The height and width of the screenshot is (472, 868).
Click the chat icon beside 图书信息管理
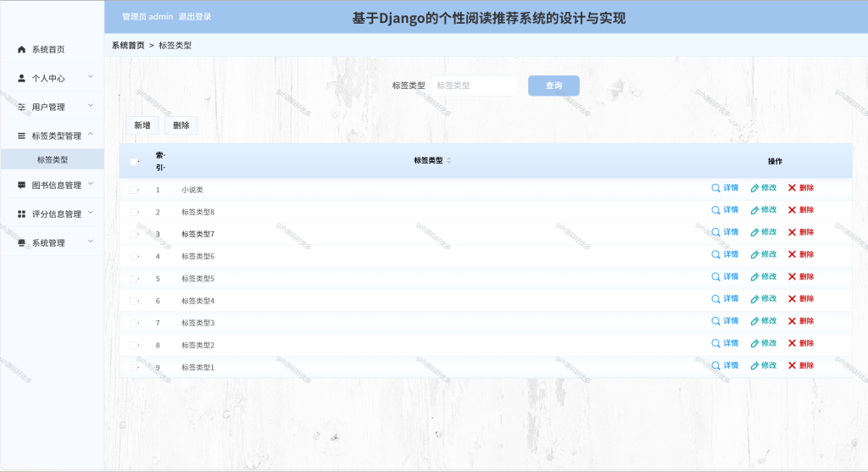click(21, 185)
